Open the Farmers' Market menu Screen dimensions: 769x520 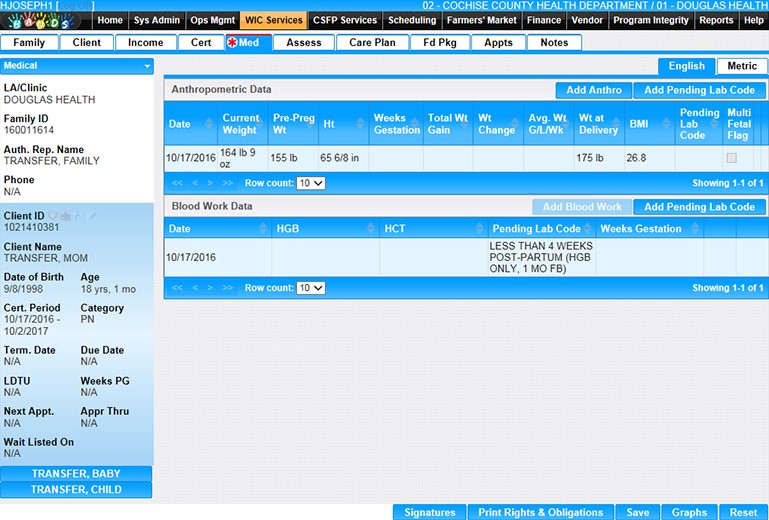click(x=482, y=20)
